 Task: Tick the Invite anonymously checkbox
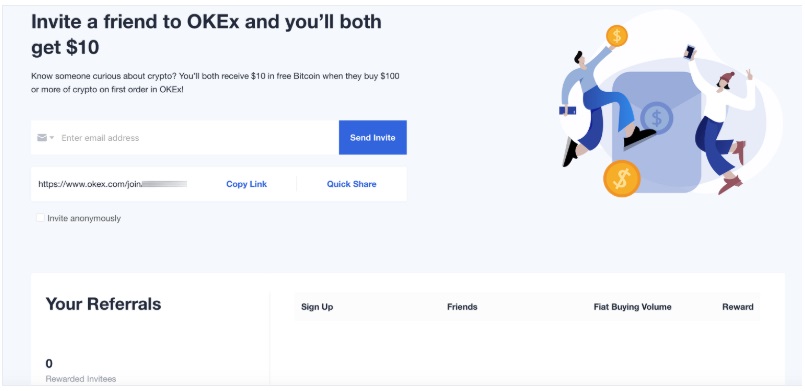pos(40,218)
